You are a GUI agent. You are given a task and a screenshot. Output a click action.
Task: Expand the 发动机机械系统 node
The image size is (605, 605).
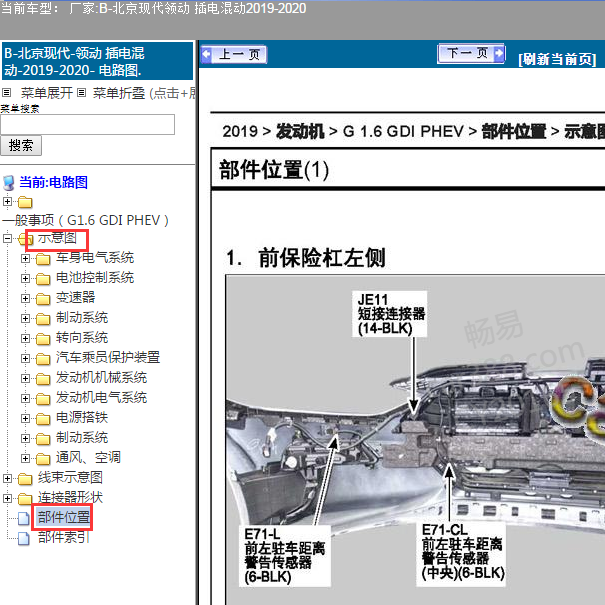click(x=25, y=379)
